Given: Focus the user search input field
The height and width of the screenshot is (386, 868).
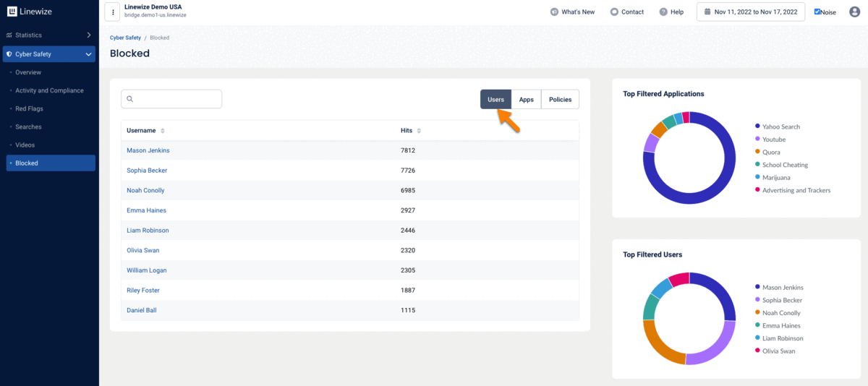Looking at the screenshot, I should pos(171,99).
